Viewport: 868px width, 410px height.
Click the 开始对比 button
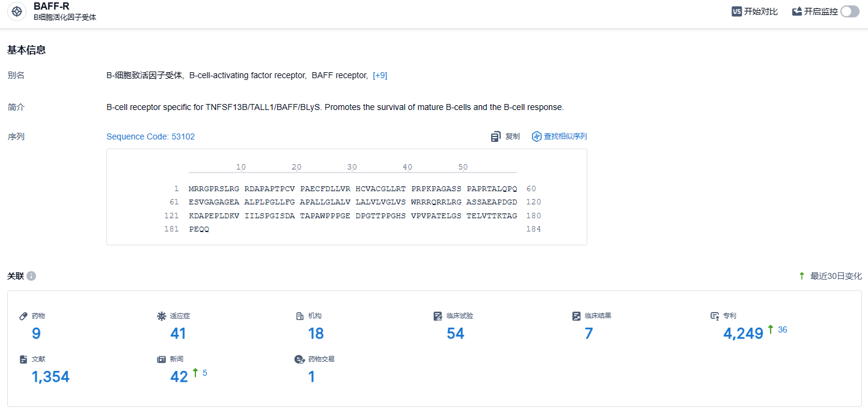tap(760, 11)
